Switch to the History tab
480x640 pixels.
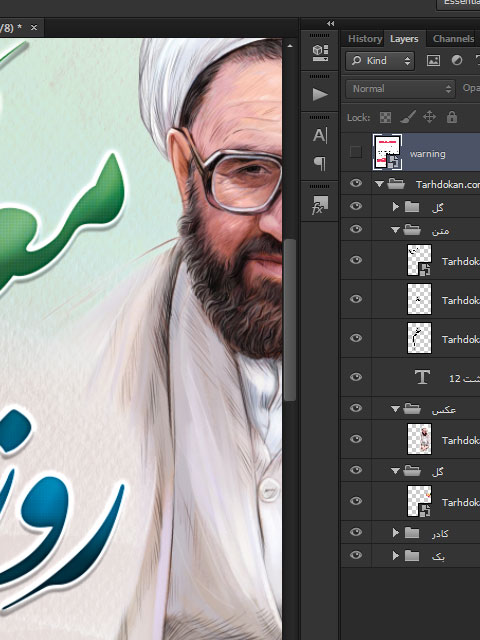tap(364, 39)
